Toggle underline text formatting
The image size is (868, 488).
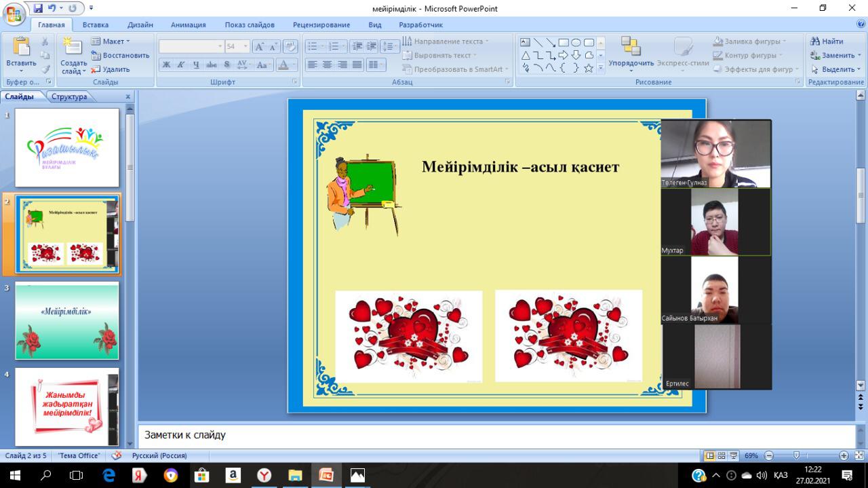tap(196, 65)
